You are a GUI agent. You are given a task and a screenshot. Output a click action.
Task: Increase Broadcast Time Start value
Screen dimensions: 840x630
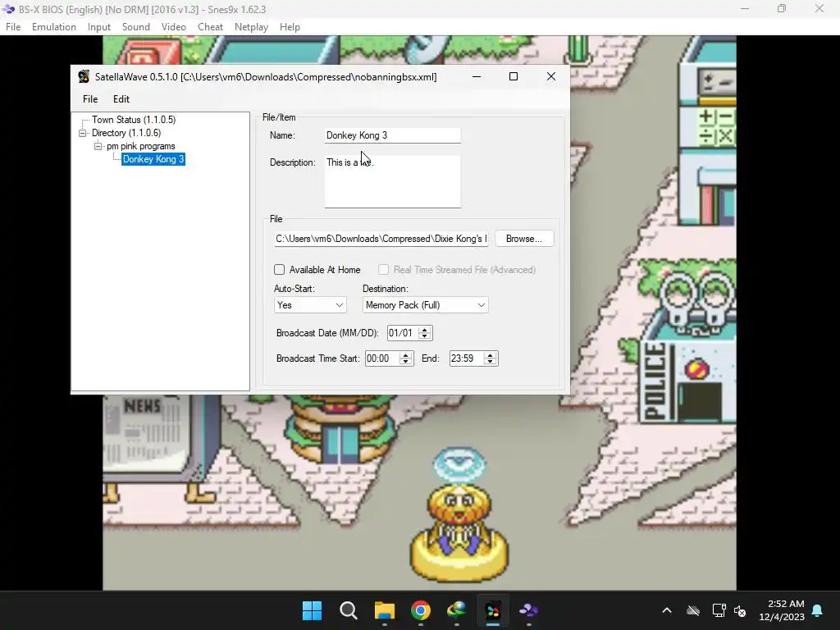pyautogui.click(x=405, y=355)
